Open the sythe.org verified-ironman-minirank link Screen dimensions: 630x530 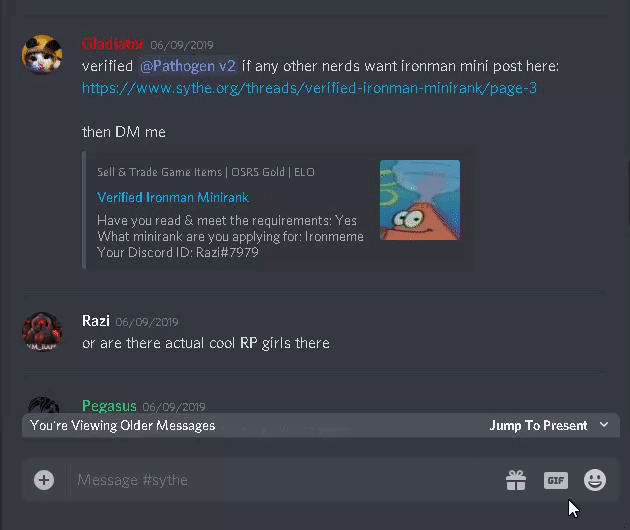pos(309,88)
